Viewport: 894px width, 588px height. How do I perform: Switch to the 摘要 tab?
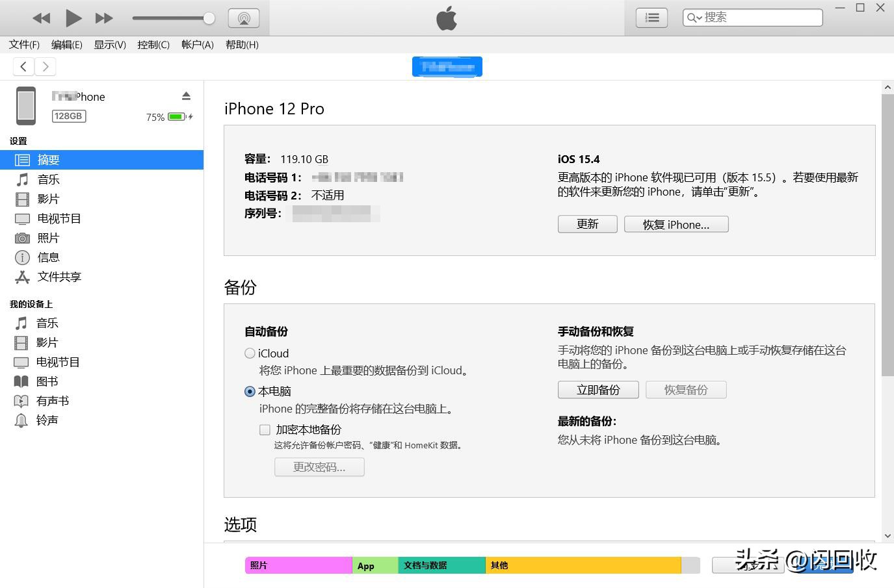click(48, 159)
